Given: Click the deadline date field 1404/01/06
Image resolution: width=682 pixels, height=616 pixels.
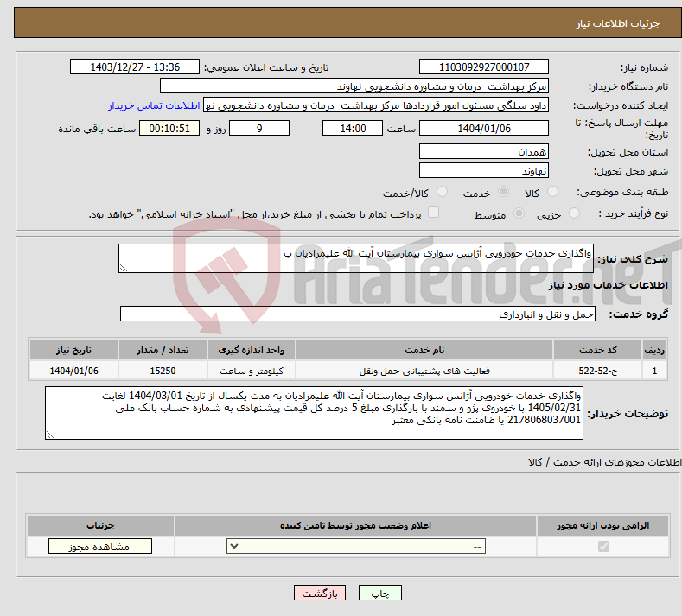Looking at the screenshot, I should click(484, 128).
